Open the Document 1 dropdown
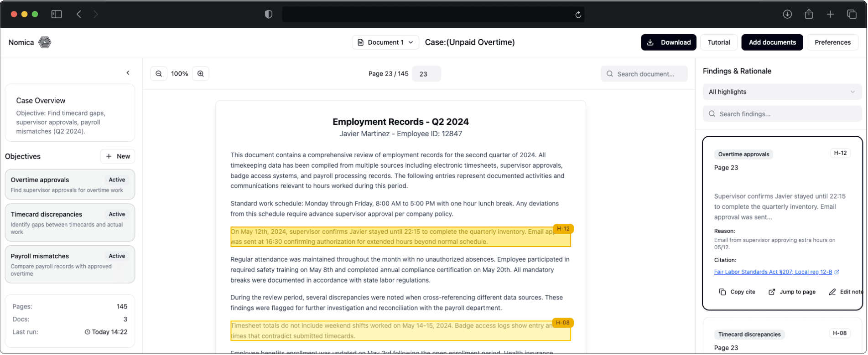The width and height of the screenshot is (868, 355). (385, 42)
